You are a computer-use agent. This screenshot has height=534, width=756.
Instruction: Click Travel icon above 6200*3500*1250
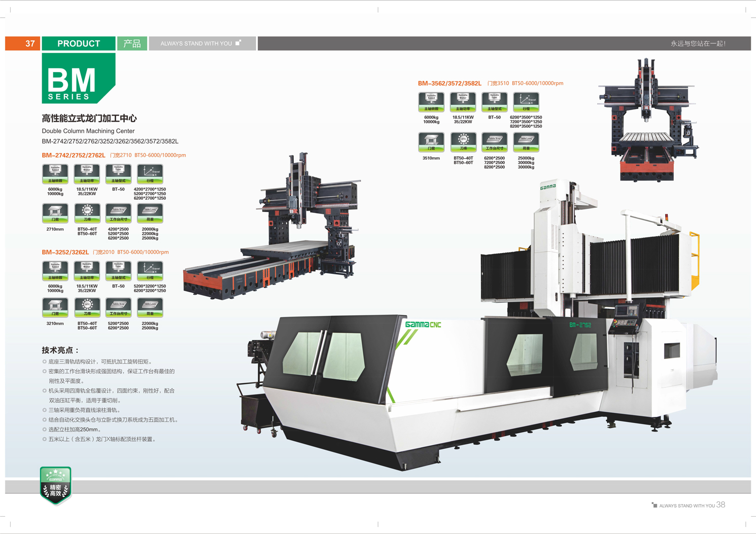pyautogui.click(x=526, y=102)
